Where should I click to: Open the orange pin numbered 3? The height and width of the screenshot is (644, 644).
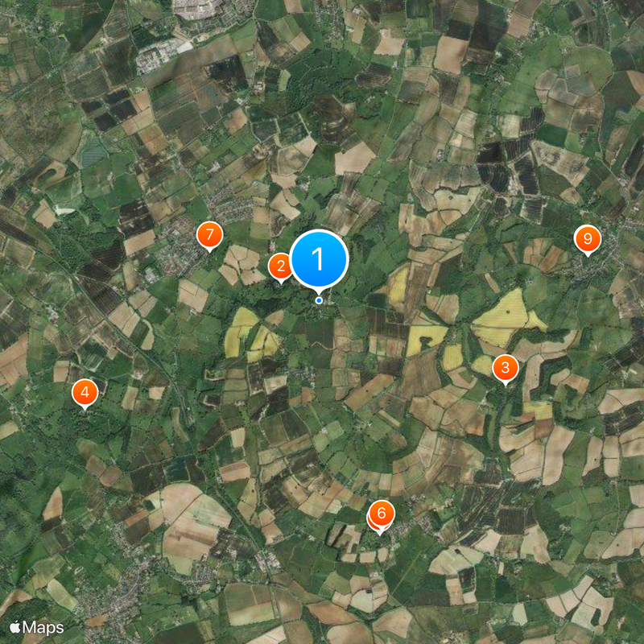506,368
